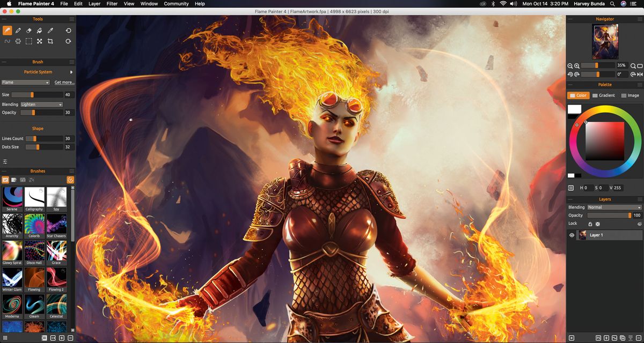Toggle the transparency lock on Layer 1

[x=598, y=223]
